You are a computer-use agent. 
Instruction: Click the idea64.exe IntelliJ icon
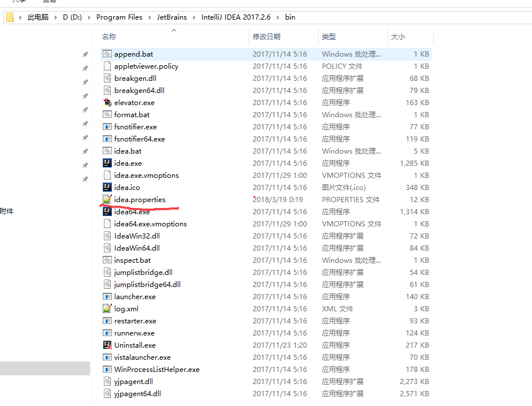click(x=107, y=211)
